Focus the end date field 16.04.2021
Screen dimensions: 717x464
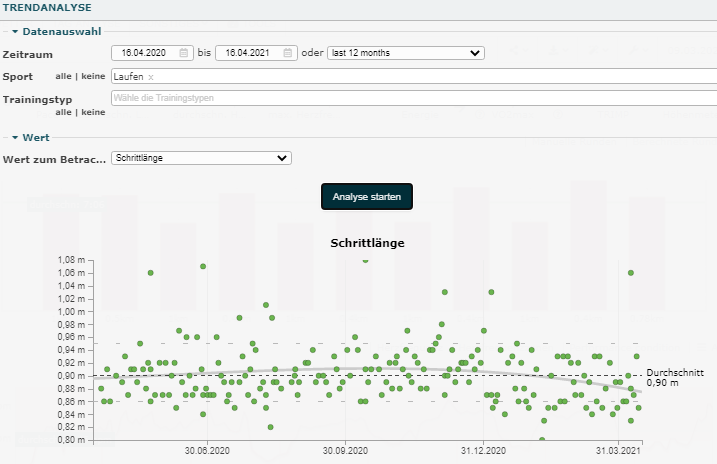(248, 53)
